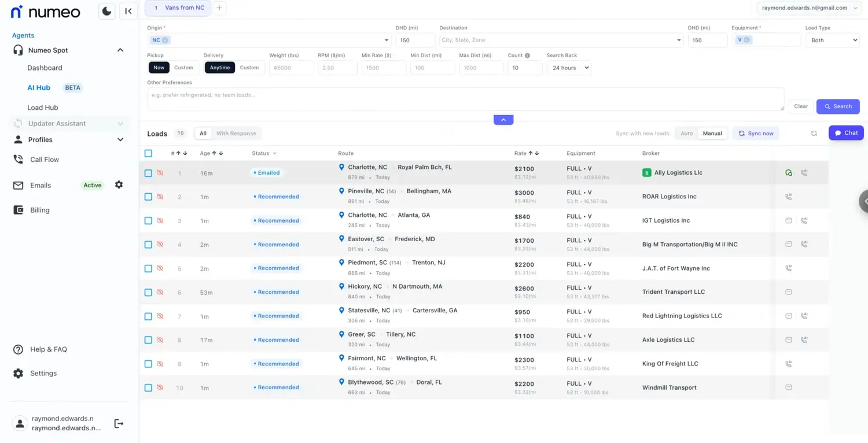This screenshot has width=868, height=443.
Task: Click call icon for King Of Freight LLC
Action: (788, 364)
